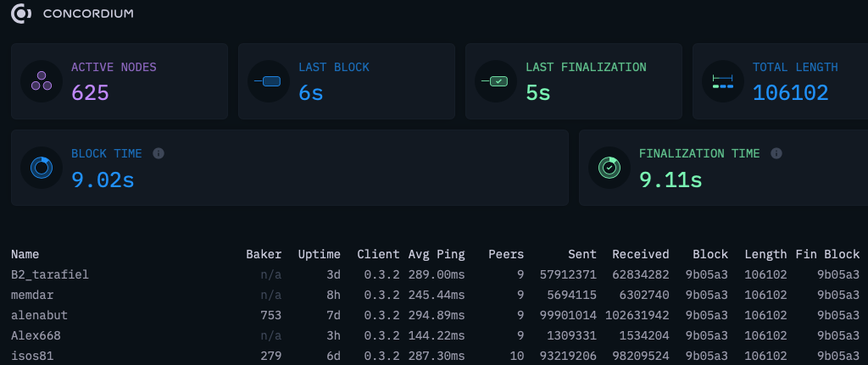The image size is (868, 365).
Task: Click the ACTIVE NODES label
Action: (x=114, y=68)
